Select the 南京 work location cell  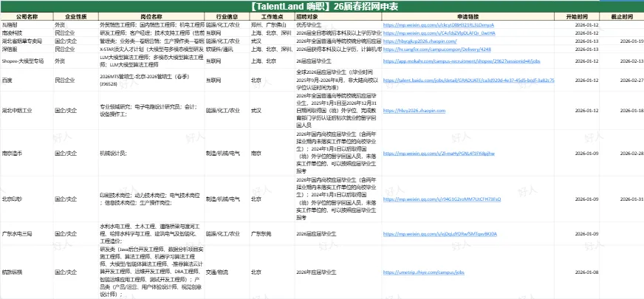pos(272,154)
